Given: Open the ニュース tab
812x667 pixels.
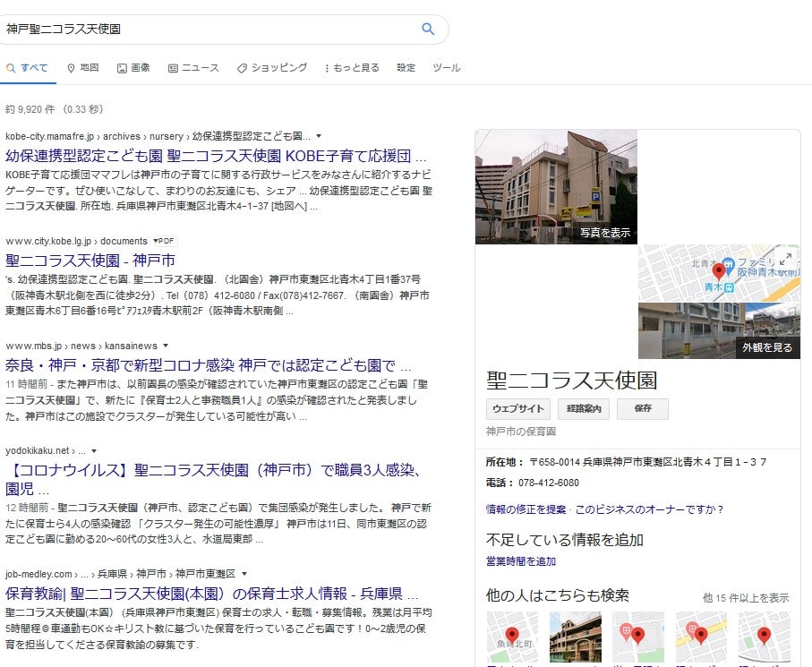Looking at the screenshot, I should (193, 68).
